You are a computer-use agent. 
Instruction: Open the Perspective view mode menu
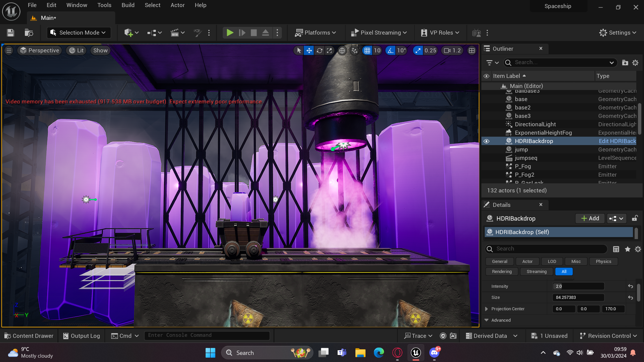click(40, 50)
